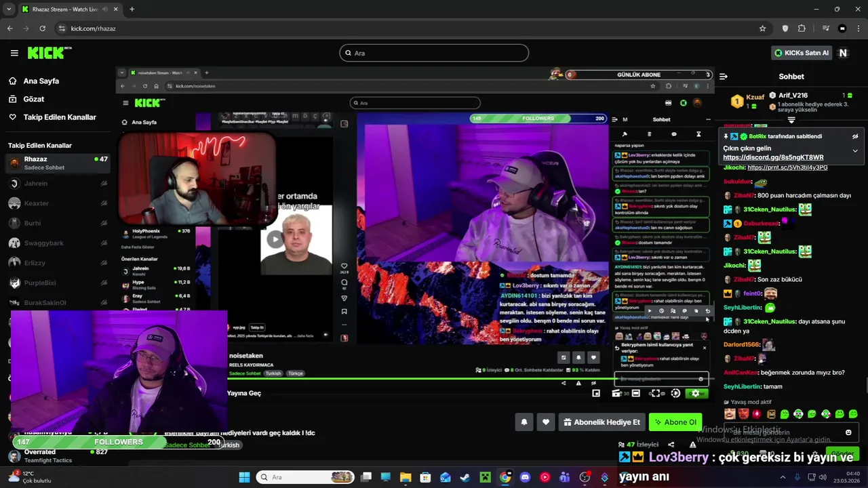
Task: Select Burhi channel in followed list
Action: [x=58, y=223]
